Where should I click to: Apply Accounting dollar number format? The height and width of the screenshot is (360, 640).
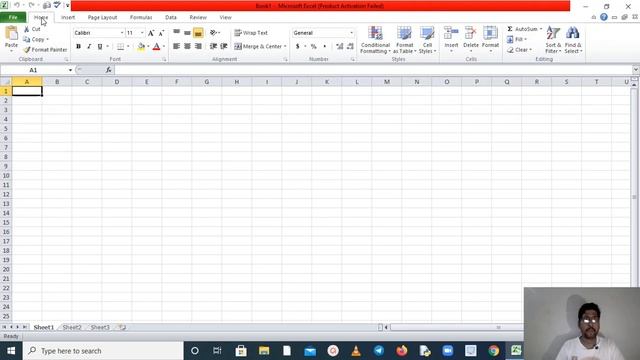(x=298, y=47)
